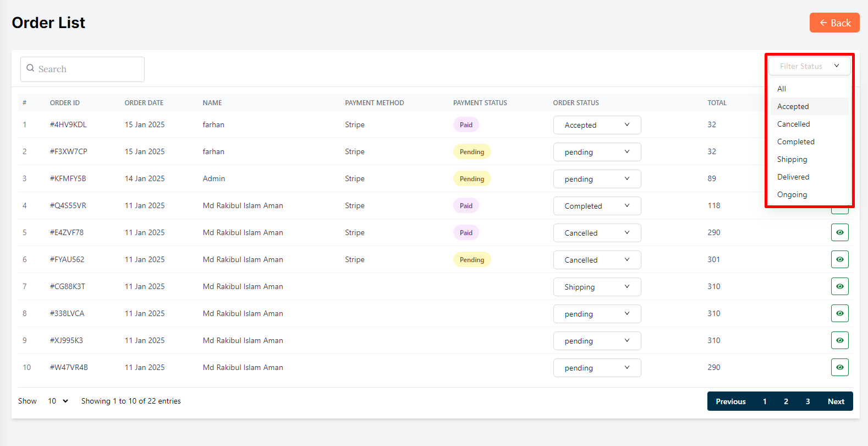Open order #W47VR4B with the view icon

(839, 367)
